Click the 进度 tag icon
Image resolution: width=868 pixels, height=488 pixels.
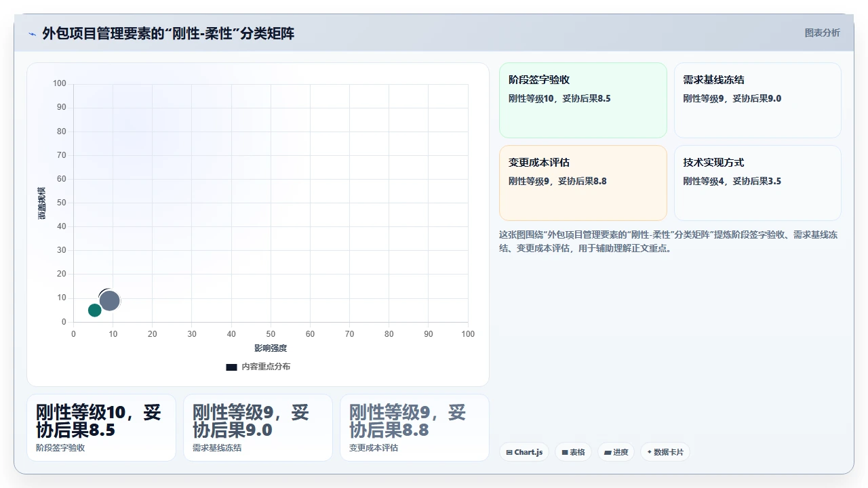click(x=607, y=452)
